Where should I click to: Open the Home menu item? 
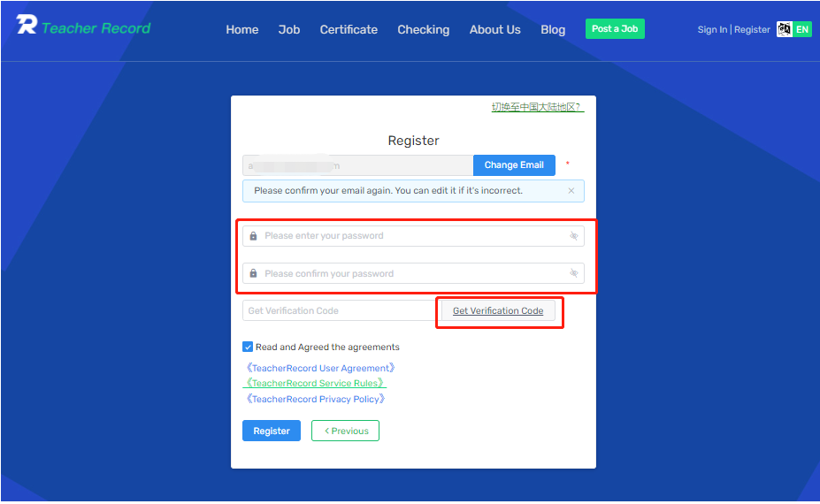(242, 30)
